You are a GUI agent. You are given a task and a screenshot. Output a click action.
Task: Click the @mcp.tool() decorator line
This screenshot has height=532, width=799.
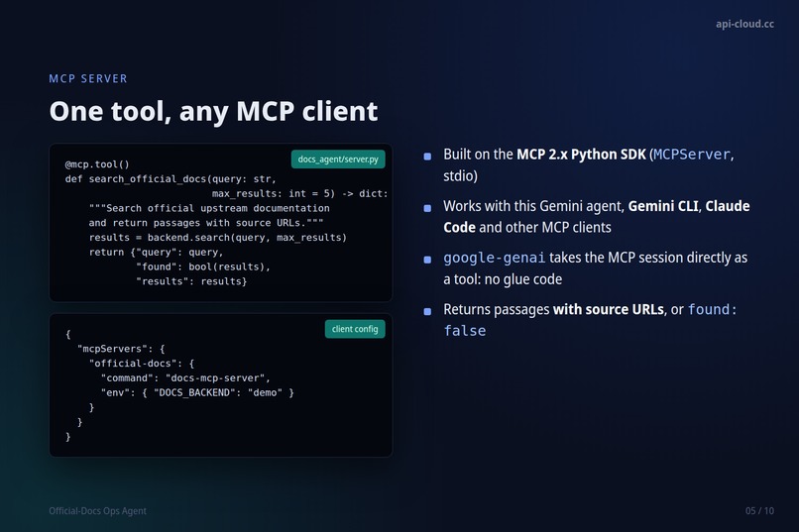pos(97,163)
